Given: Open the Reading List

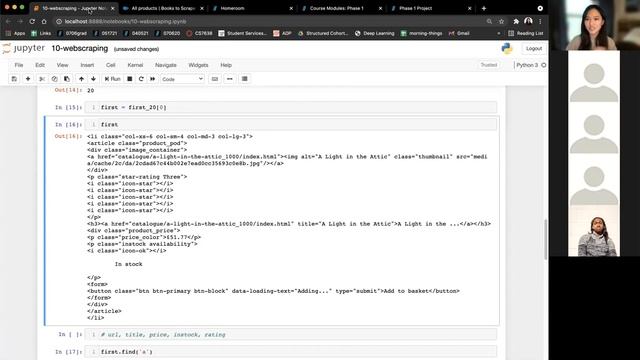Looking at the screenshot, I should click(526, 33).
